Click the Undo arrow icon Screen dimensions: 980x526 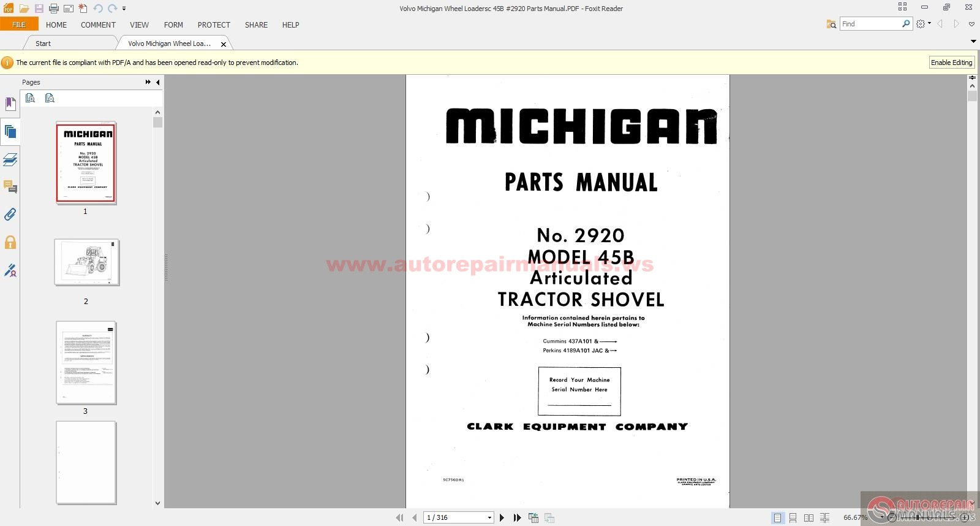coord(98,9)
